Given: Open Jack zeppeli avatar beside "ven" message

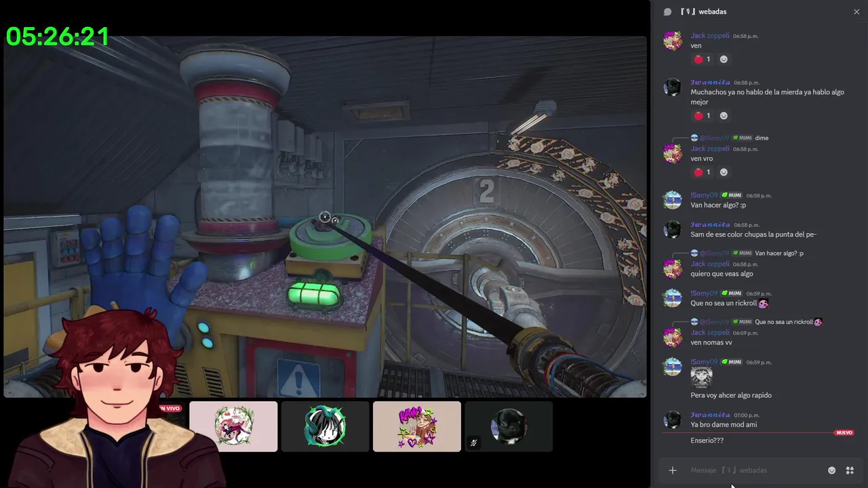Looking at the screenshot, I should (x=673, y=41).
